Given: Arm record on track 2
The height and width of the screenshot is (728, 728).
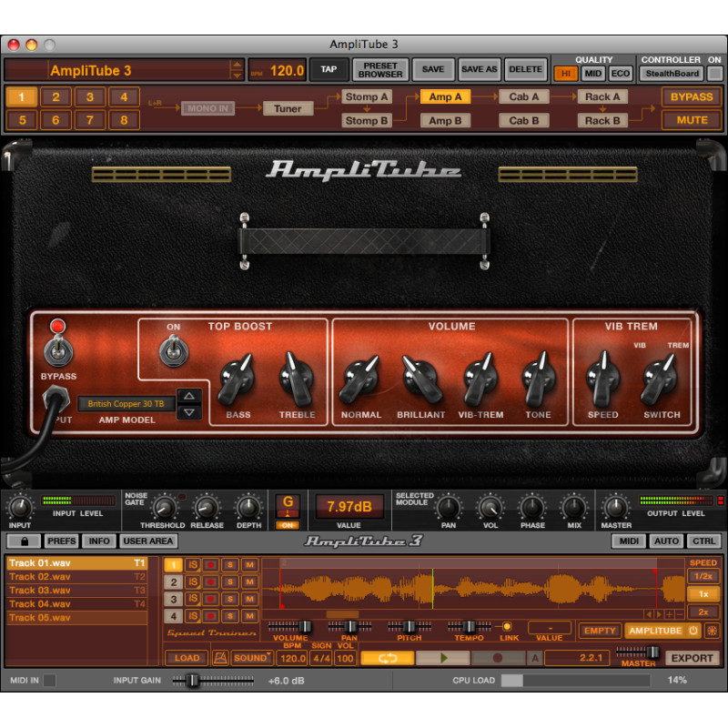Looking at the screenshot, I should pos(210,582).
